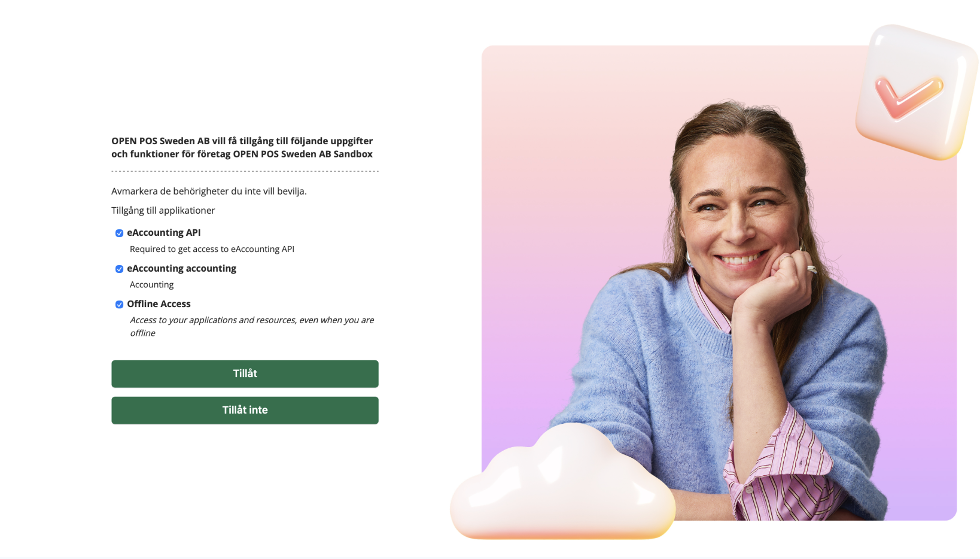Click 'Tillgång till applikationer' section title
Viewport: 980px width, 559px height.
(x=163, y=211)
